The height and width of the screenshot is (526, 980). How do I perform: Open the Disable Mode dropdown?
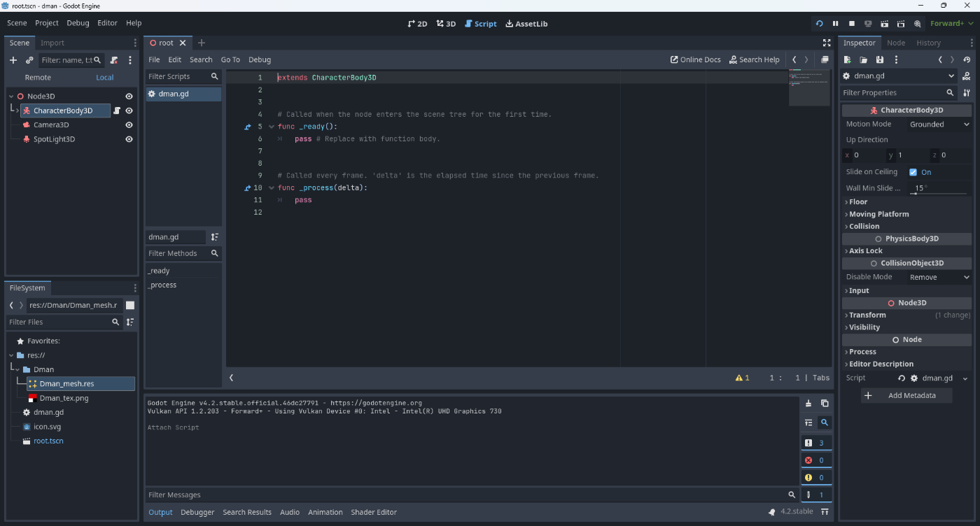(939, 277)
